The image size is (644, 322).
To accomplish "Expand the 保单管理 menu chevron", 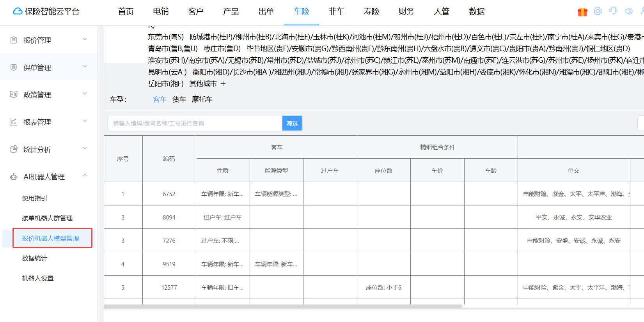I will coord(85,66).
